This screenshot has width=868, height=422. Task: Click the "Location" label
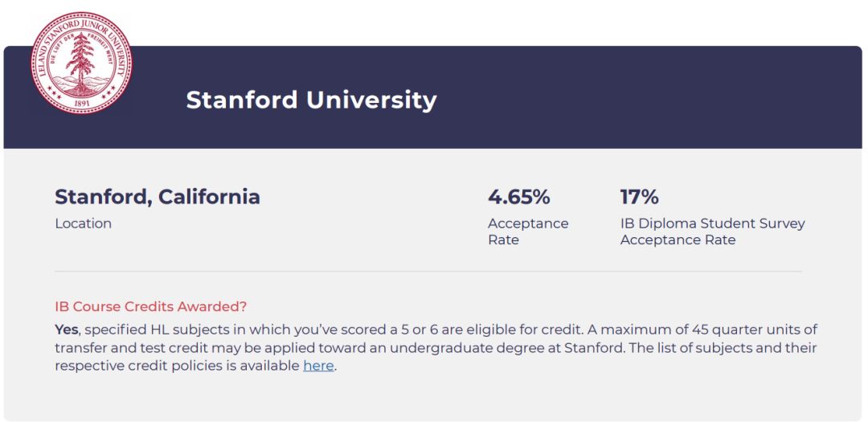tap(83, 223)
